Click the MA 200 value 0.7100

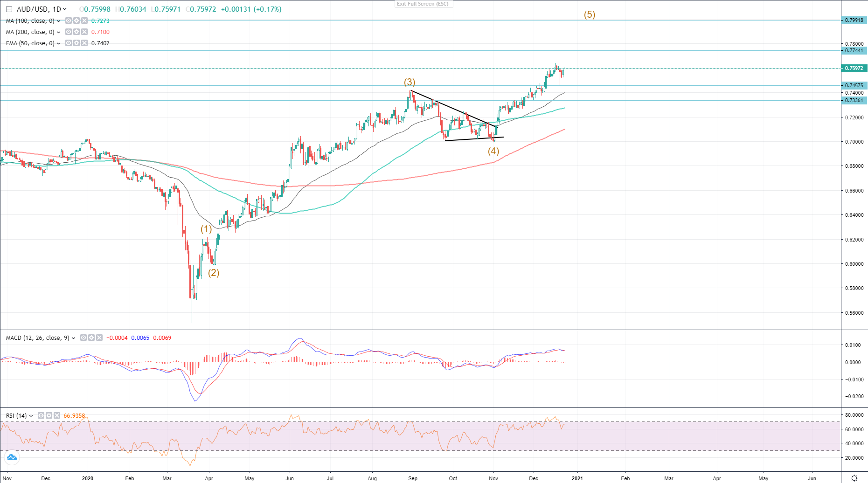pyautogui.click(x=100, y=32)
